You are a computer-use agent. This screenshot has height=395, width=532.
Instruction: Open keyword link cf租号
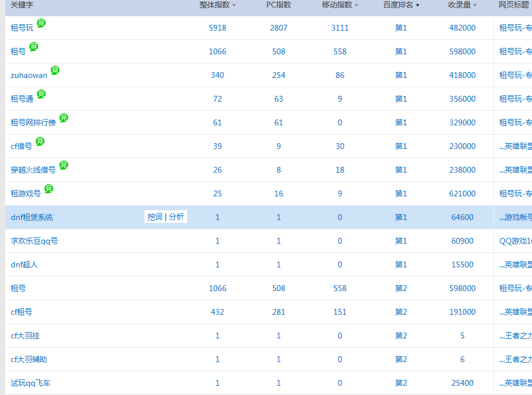(x=21, y=312)
